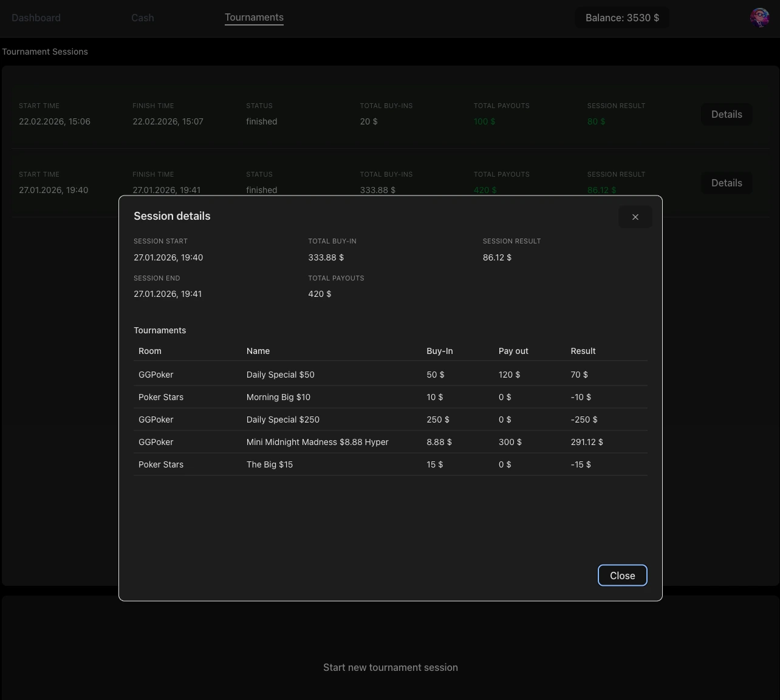Viewport: 780px width, 700px height.
Task: Click Poker Stars room in Morning Big row
Action: (x=161, y=397)
